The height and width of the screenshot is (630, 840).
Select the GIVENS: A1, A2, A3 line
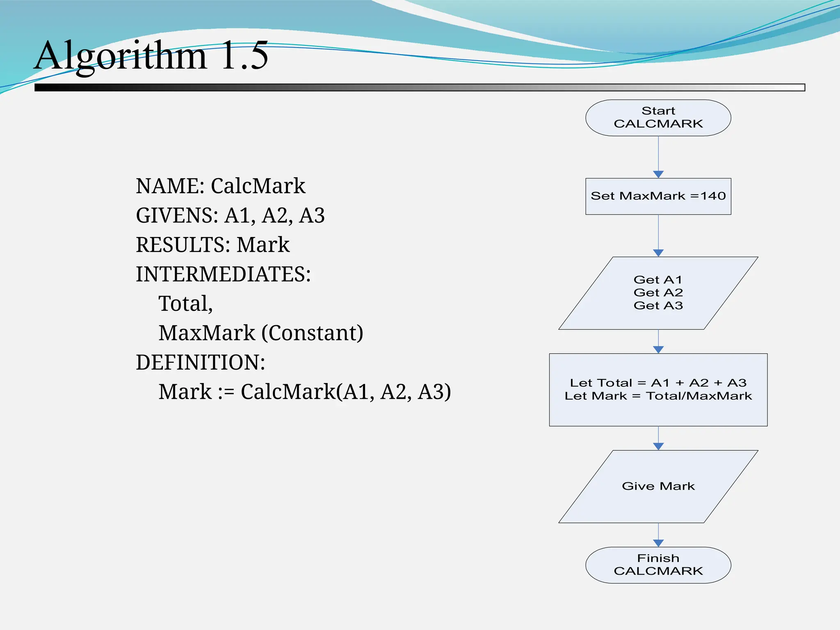coord(230,216)
